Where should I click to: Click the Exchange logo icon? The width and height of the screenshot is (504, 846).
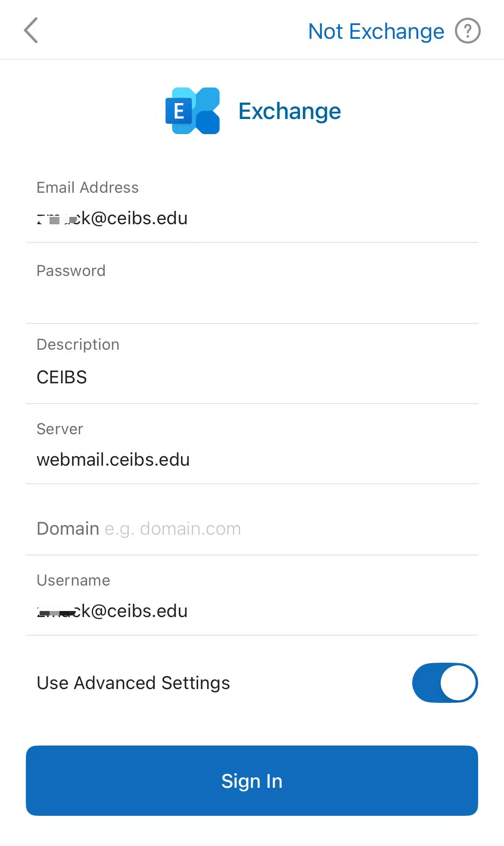193,111
